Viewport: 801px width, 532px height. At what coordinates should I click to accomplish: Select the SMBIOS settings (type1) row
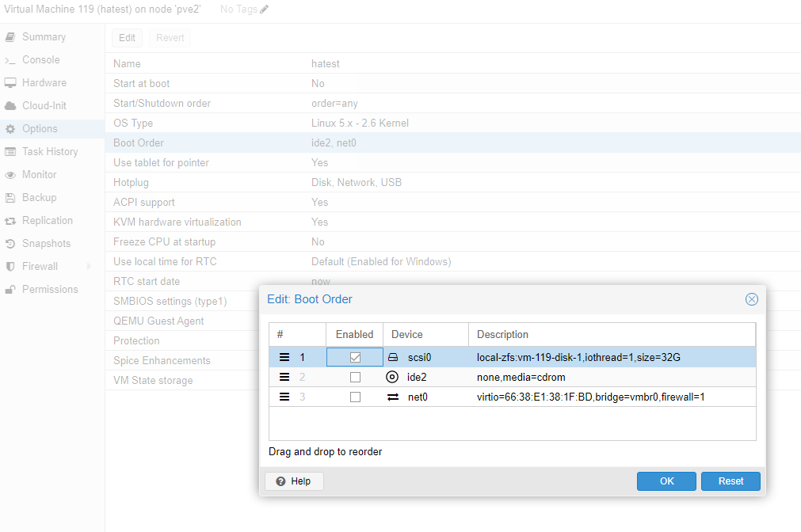click(x=182, y=301)
